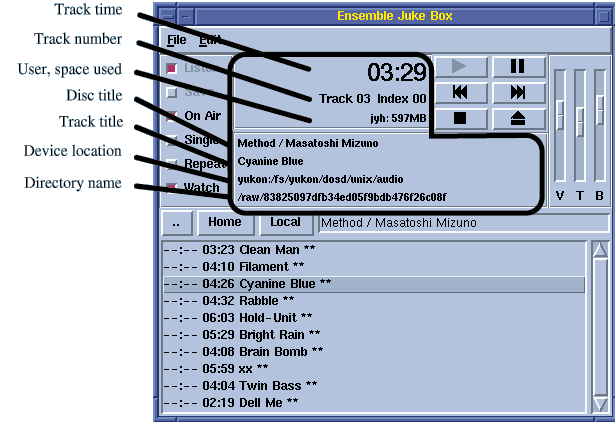Skip to the next track
Viewport: 615px width, 425px height.
pos(518,93)
